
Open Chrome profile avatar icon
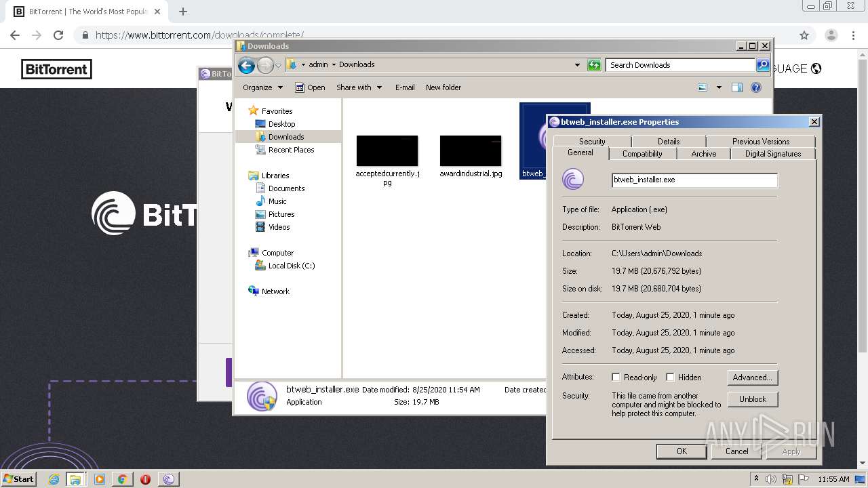pos(831,35)
